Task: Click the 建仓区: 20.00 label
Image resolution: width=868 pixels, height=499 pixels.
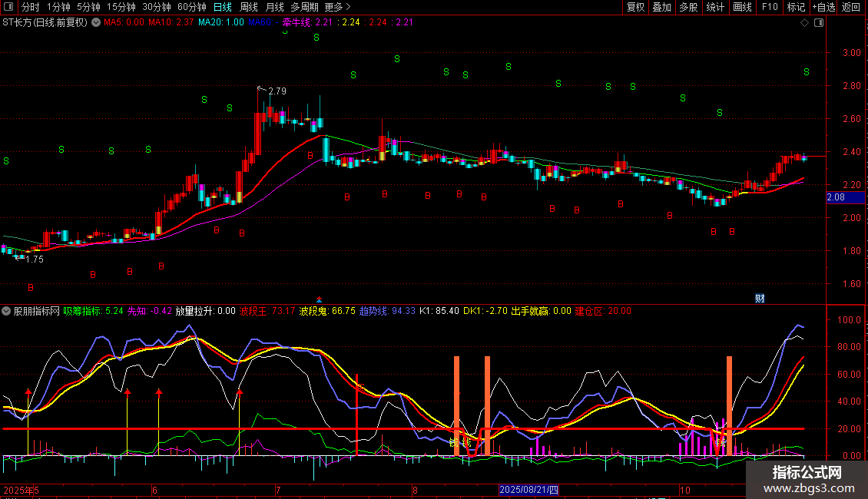Action: tap(603, 312)
